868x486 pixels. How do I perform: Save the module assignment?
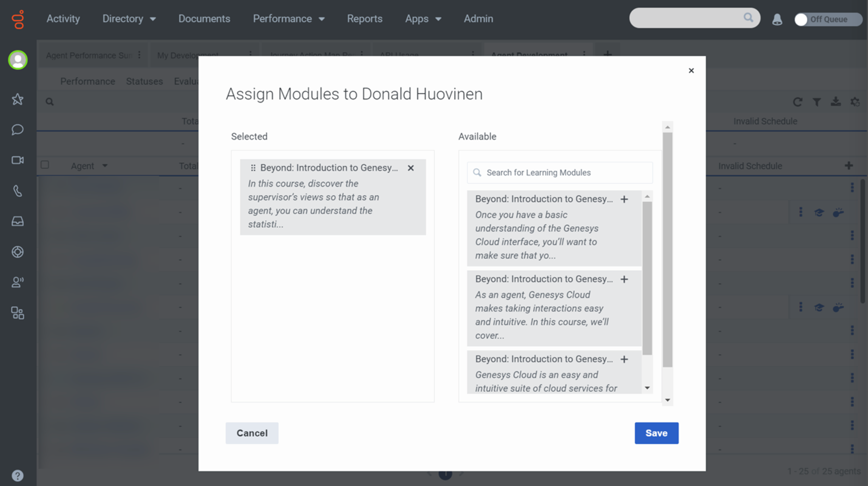pyautogui.click(x=656, y=433)
